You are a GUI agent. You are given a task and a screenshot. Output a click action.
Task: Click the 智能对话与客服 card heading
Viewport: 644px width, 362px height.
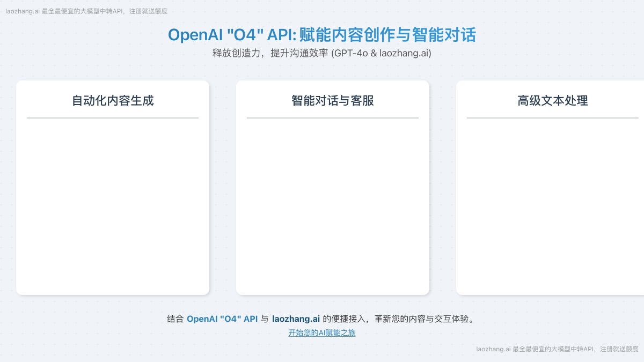tap(333, 100)
